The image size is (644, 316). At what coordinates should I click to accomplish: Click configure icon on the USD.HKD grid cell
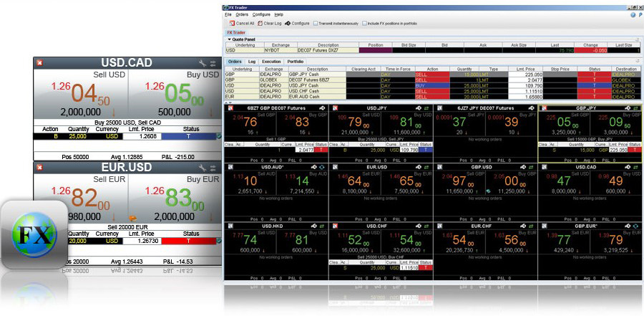point(315,226)
